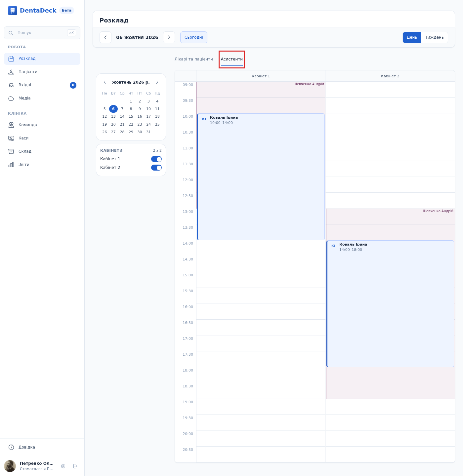Click the Пацієнти person icon
The image size is (463, 476).
(11, 72)
